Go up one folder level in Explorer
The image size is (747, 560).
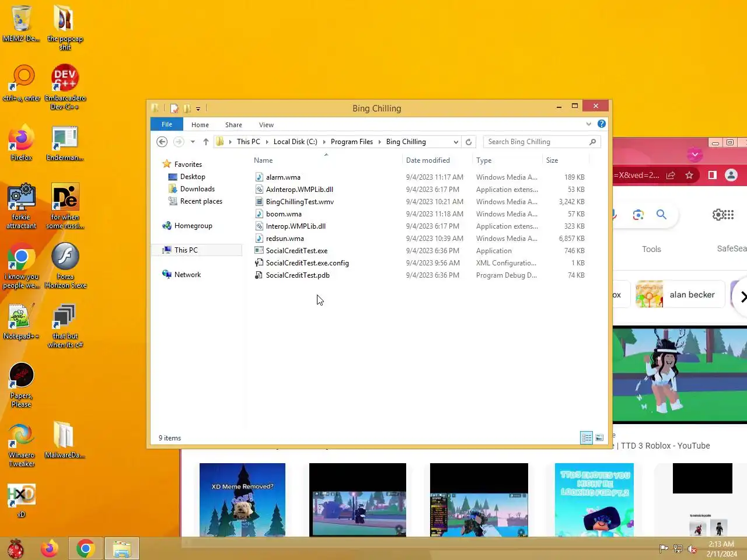click(x=206, y=142)
